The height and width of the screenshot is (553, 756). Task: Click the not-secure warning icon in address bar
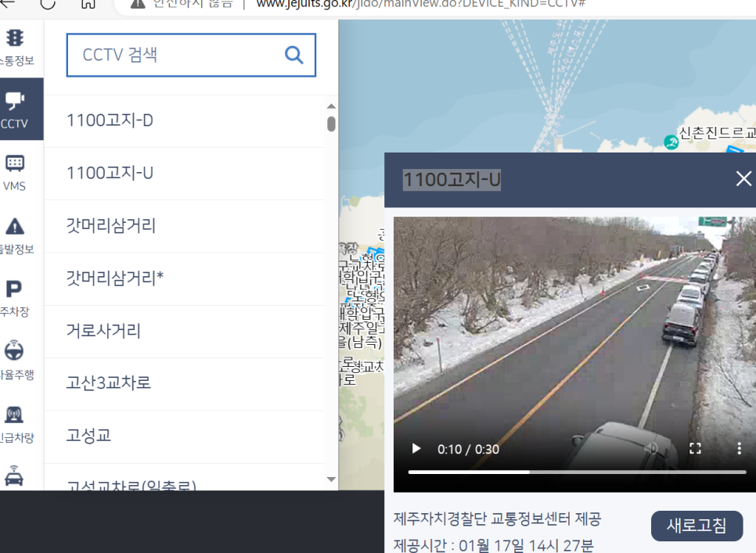pyautogui.click(x=138, y=4)
